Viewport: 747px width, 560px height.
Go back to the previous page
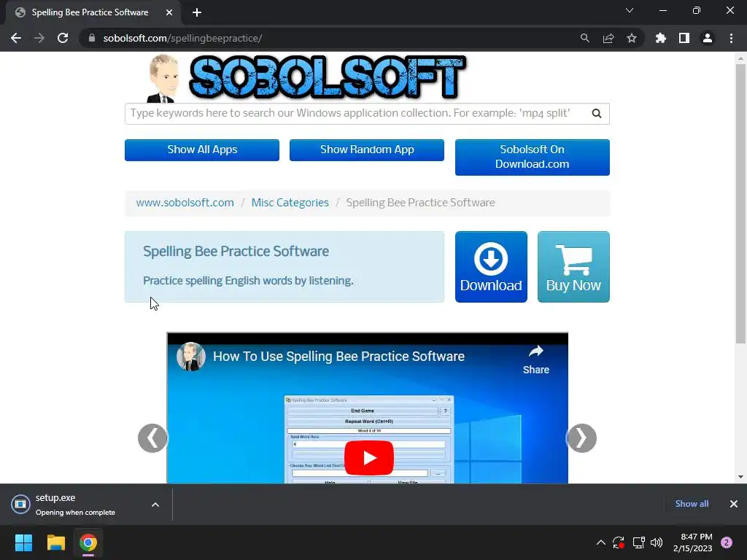click(x=16, y=38)
